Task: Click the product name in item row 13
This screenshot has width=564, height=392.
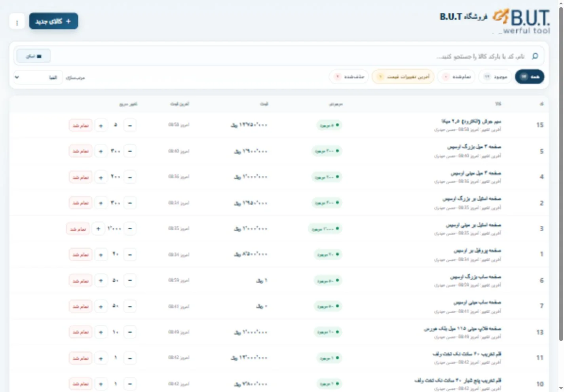Action: [x=462, y=329]
